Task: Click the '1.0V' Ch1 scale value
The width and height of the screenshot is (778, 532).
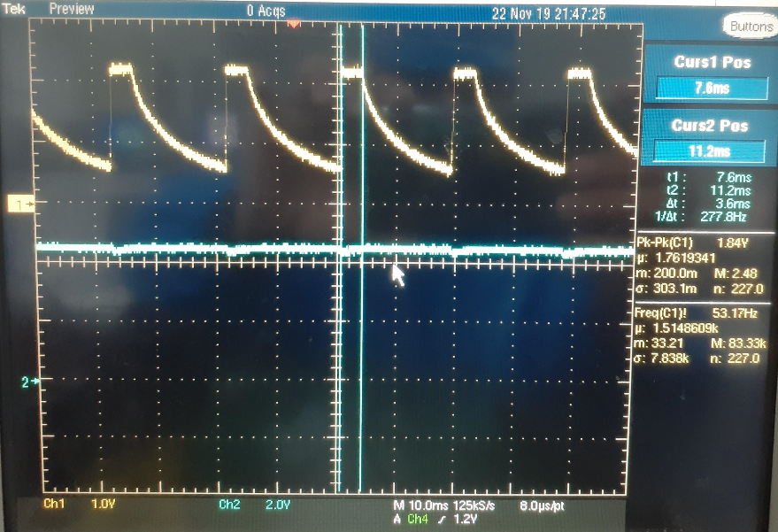Action: pos(104,505)
